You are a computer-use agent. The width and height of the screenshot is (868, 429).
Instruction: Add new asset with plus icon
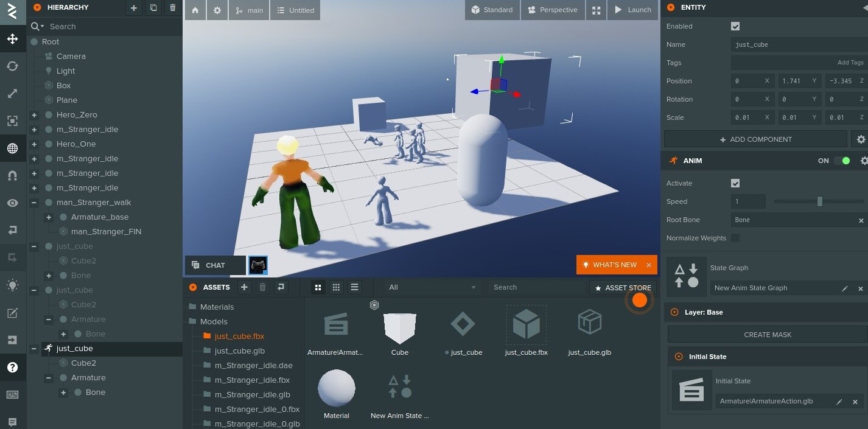(244, 287)
